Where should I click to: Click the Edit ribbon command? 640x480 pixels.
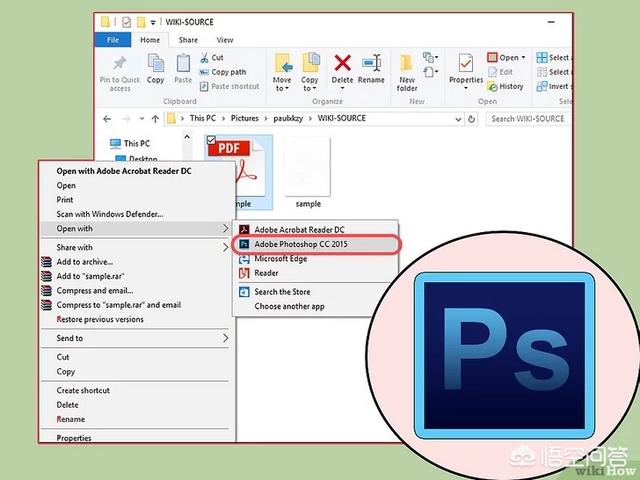501,72
